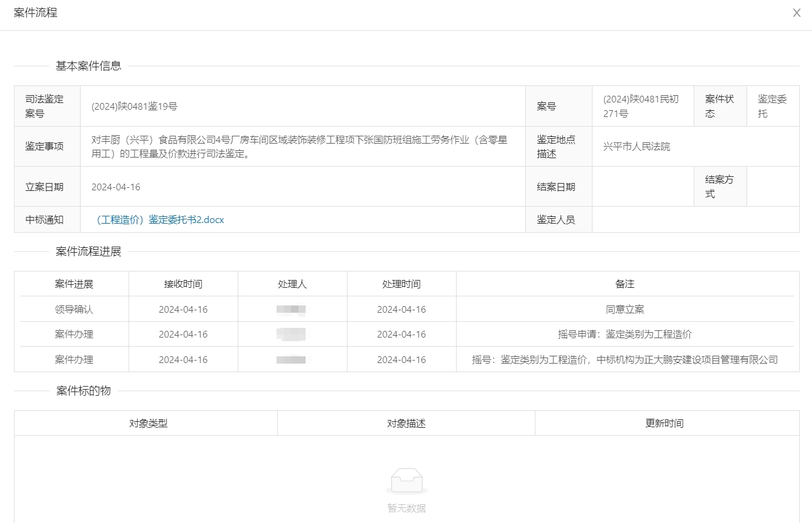Select the remark naming 正大鹏安建设项目管理有限公司

[625, 359]
